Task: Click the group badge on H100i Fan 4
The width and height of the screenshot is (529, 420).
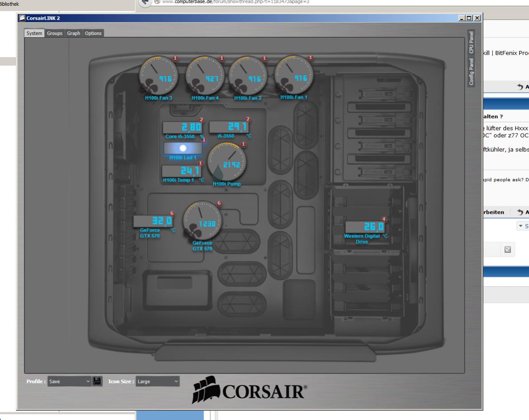Action: pyautogui.click(x=222, y=59)
